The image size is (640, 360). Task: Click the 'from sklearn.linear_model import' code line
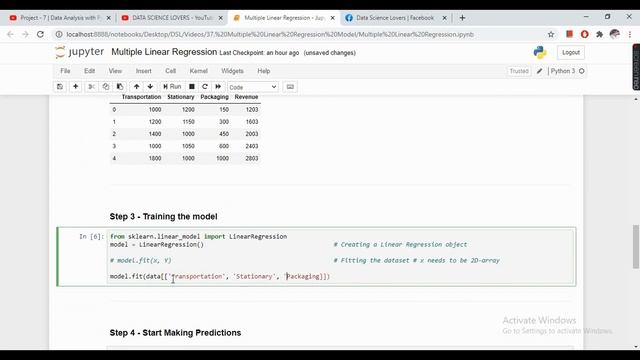[198, 237]
